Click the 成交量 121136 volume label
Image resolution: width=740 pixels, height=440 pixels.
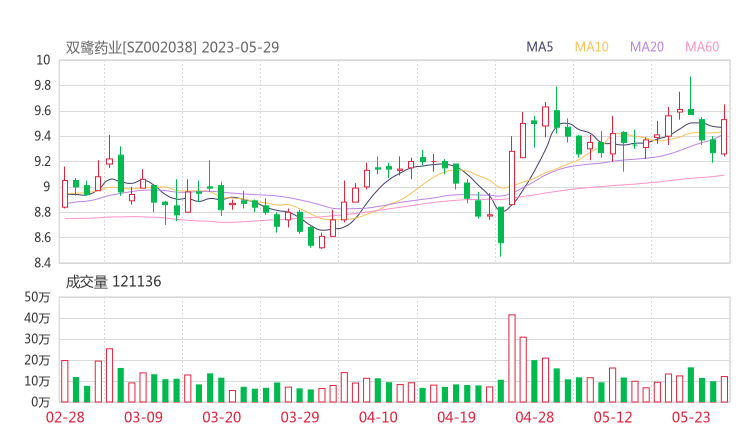pos(113,282)
